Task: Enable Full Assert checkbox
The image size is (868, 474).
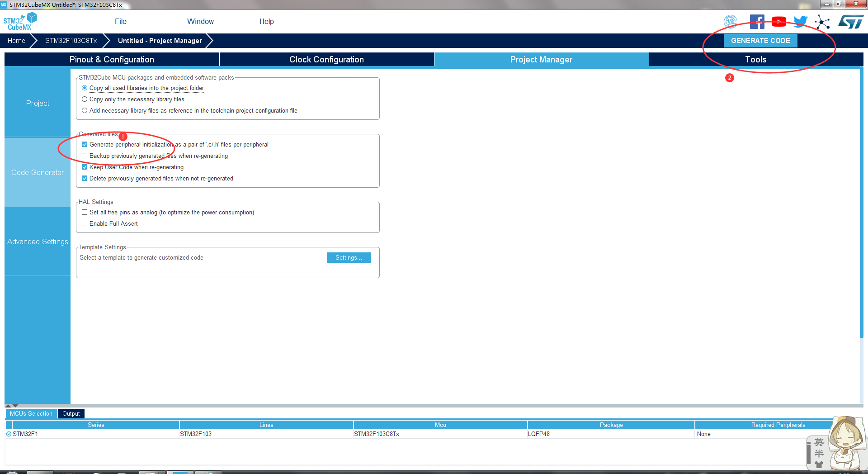Action: pos(85,223)
